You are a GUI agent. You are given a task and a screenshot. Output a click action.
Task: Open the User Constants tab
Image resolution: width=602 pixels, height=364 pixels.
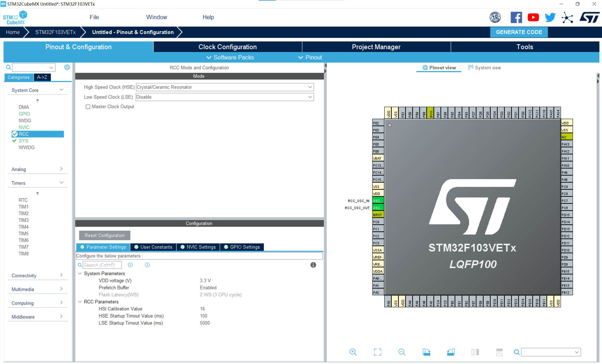click(153, 247)
